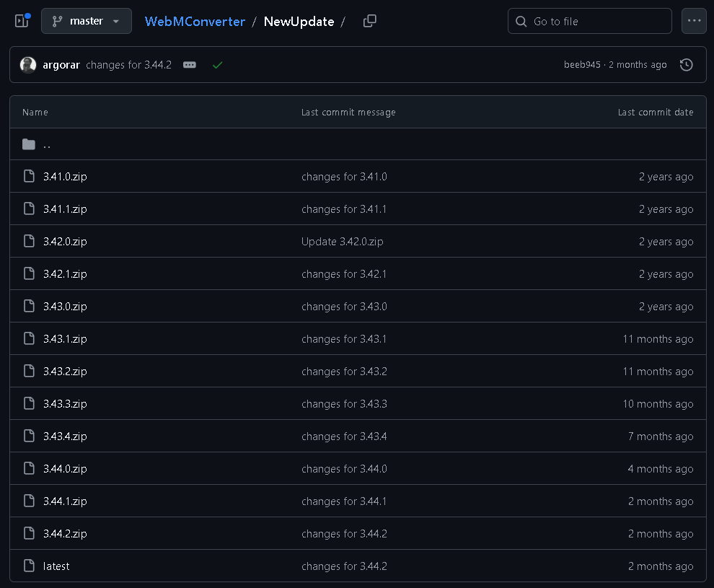This screenshot has height=588, width=714.
Task: Open argorar's profile avatar
Action: [x=28, y=65]
